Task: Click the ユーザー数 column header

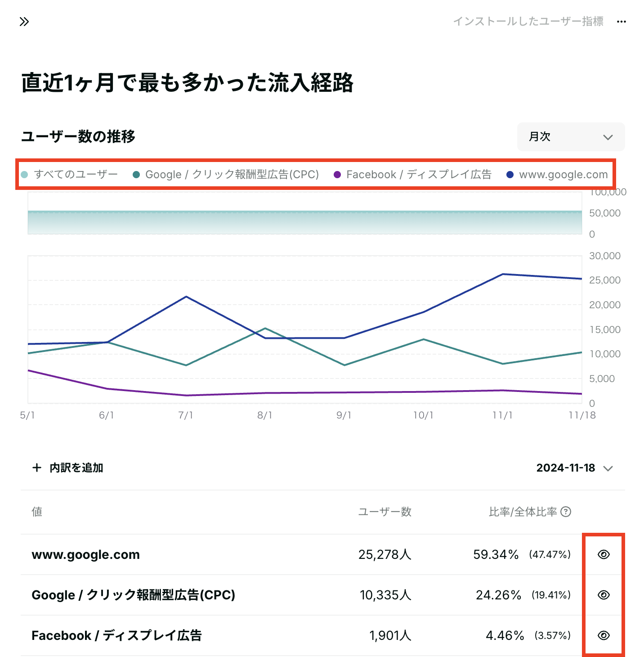Action: coord(385,512)
